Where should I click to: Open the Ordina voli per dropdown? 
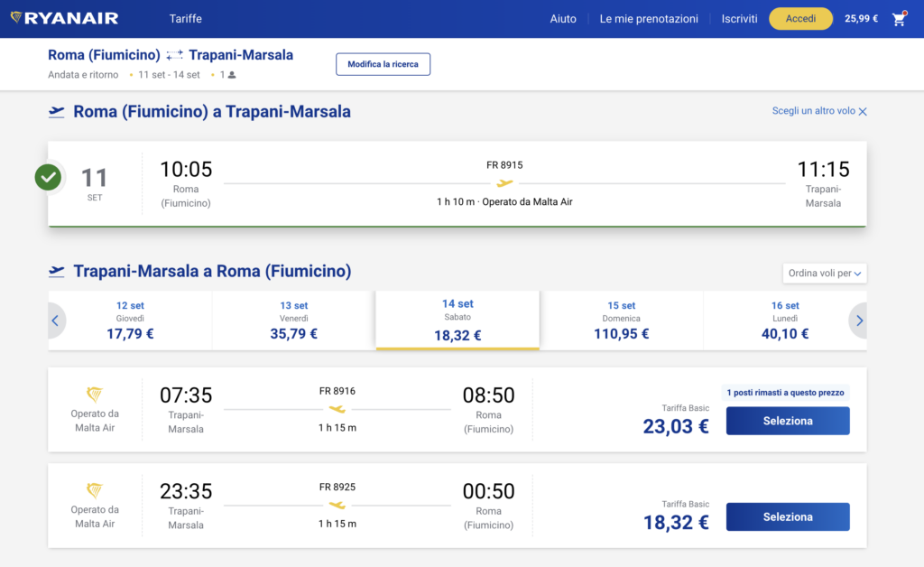(825, 274)
